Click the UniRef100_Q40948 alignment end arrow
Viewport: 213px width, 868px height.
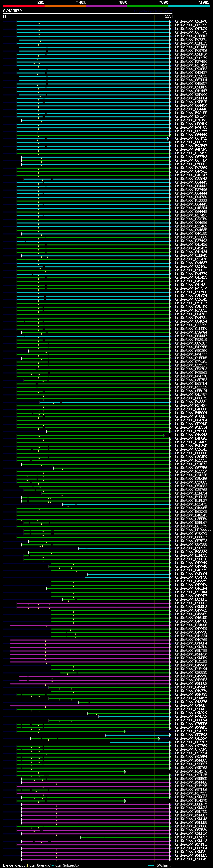164,435
